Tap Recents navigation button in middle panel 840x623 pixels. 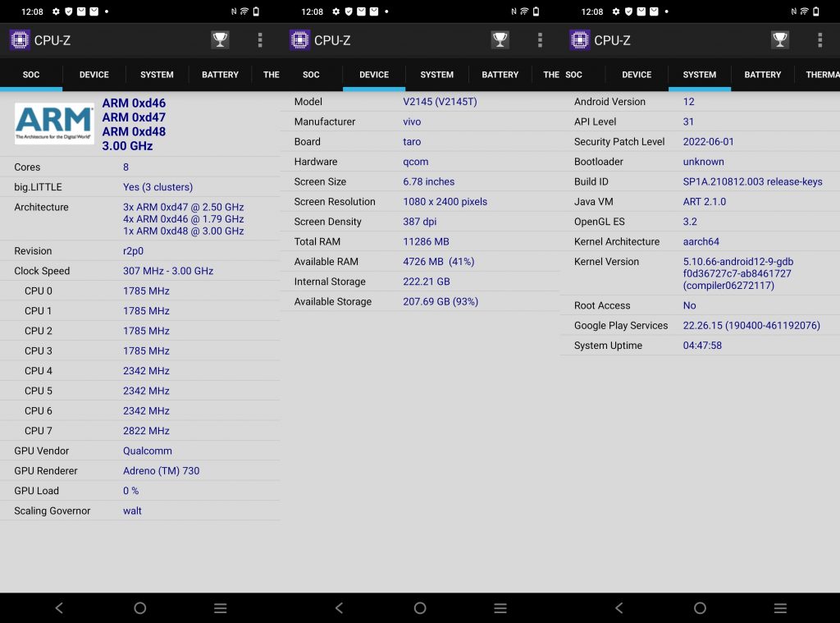click(500, 607)
